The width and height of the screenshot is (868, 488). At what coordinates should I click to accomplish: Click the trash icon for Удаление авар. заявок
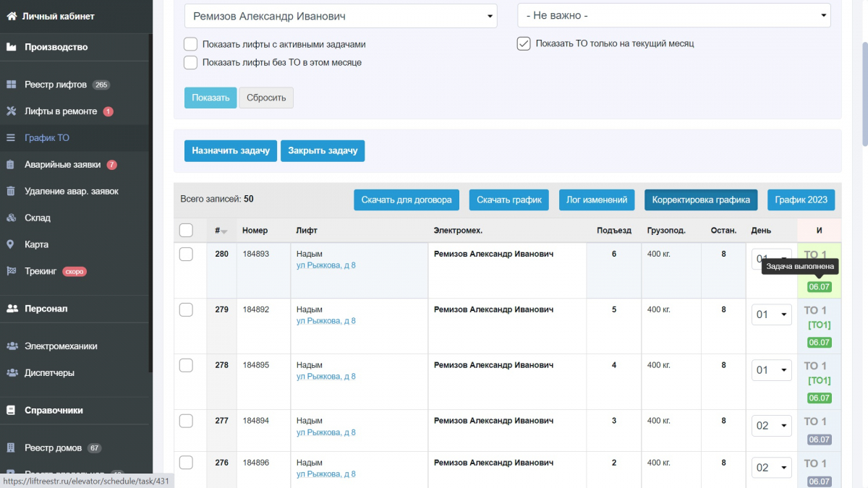pyautogui.click(x=11, y=192)
